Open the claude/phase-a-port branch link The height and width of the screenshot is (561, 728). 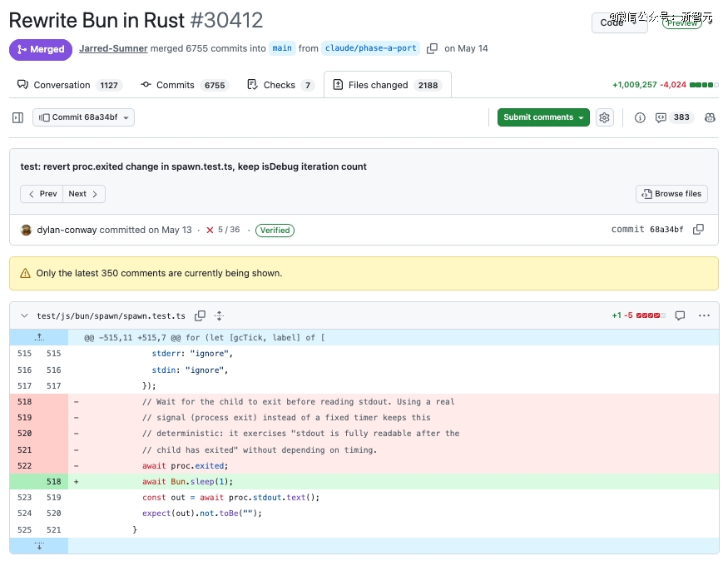370,48
